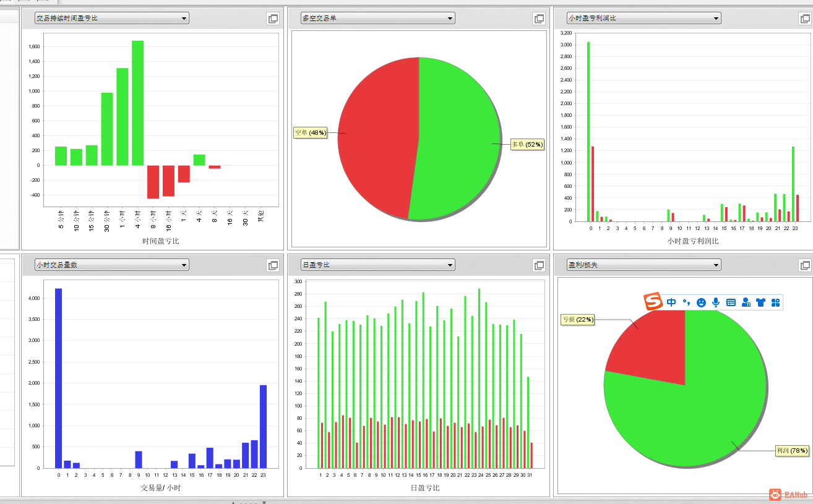Click the red hour 0 loss bar

pos(593,184)
